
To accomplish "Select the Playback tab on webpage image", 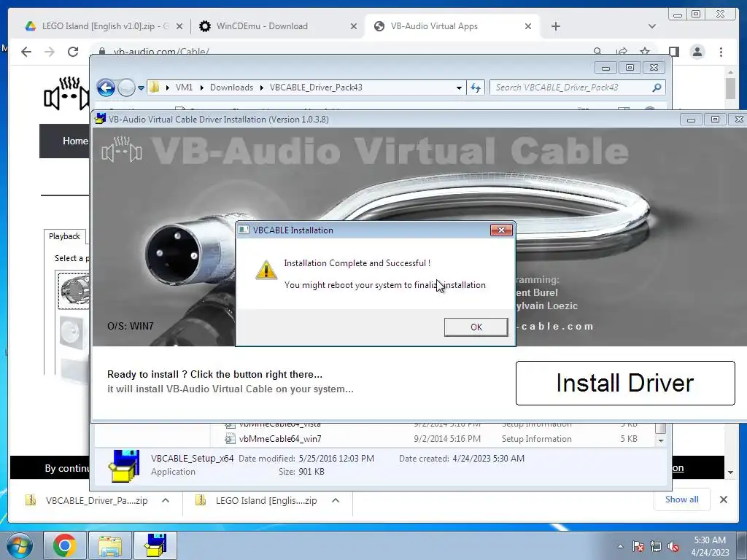I will pos(64,236).
